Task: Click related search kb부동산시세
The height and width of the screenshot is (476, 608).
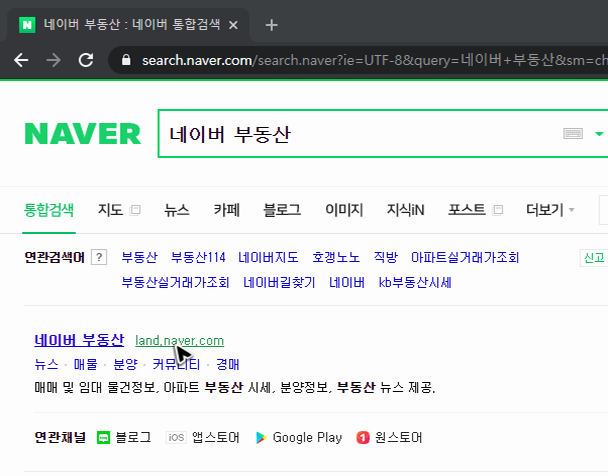Action: click(x=415, y=282)
